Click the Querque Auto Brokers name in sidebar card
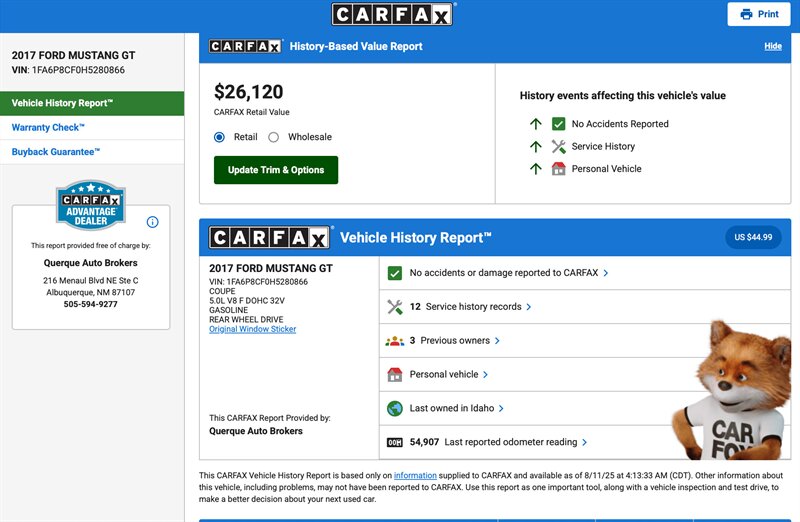 pyautogui.click(x=91, y=263)
